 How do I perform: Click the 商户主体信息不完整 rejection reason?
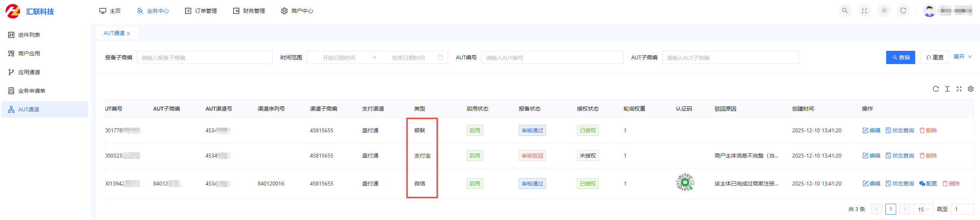746,156
